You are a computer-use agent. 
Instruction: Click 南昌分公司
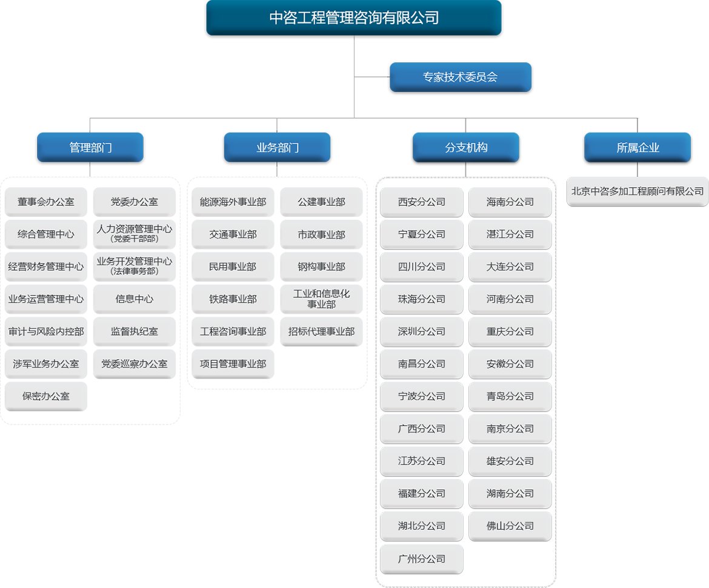pyautogui.click(x=422, y=364)
